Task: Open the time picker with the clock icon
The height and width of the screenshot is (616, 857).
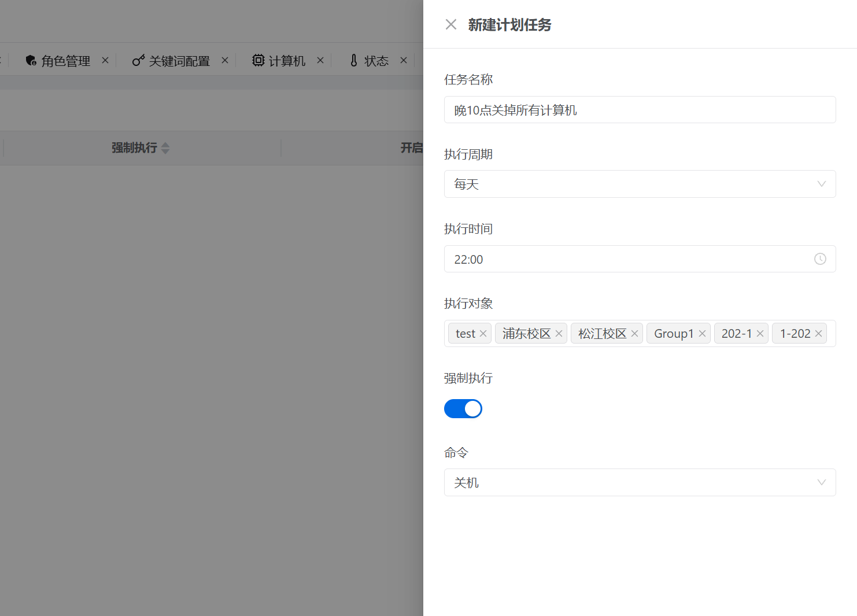Action: (x=820, y=259)
